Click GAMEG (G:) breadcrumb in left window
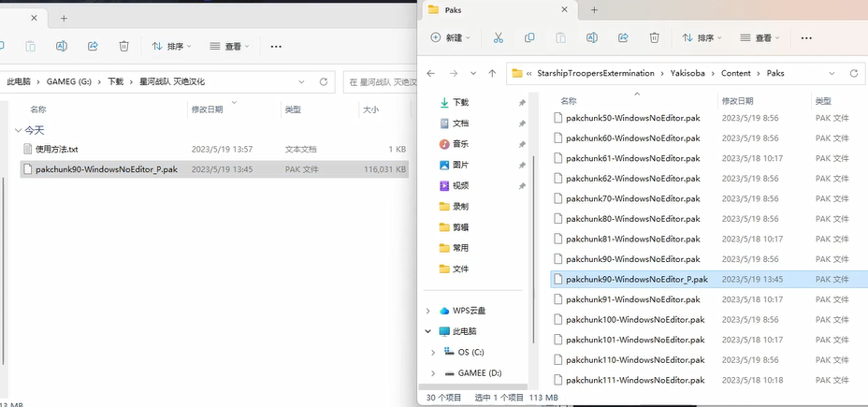The width and height of the screenshot is (868, 407). (69, 82)
